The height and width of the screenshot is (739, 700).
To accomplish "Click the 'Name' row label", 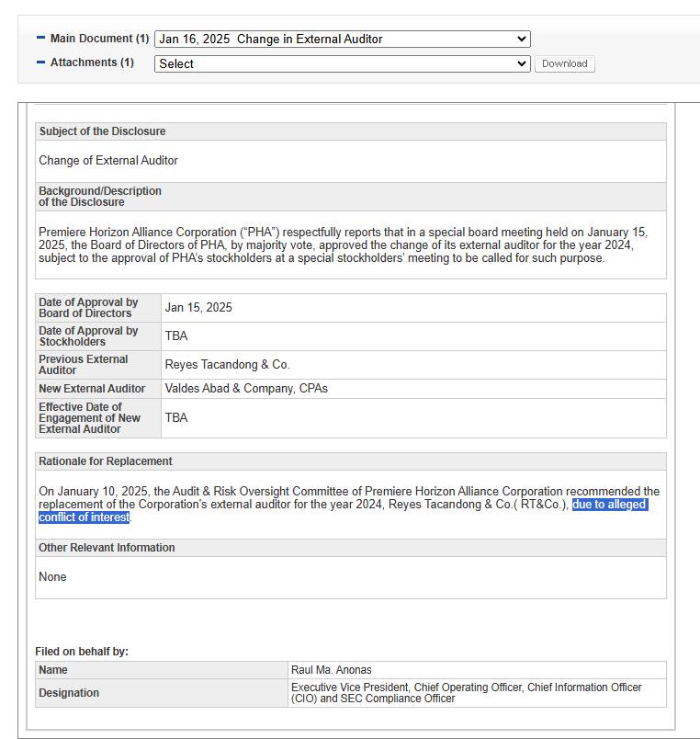I will pos(52,670).
